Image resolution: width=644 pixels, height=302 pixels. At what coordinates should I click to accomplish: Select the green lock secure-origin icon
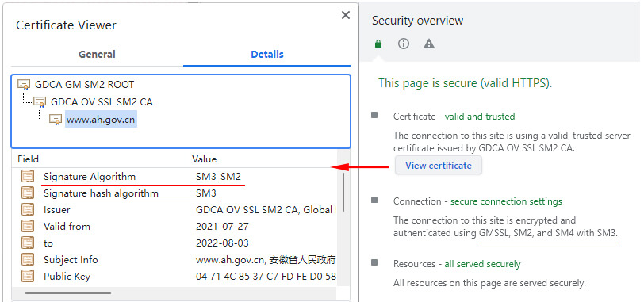tap(378, 44)
